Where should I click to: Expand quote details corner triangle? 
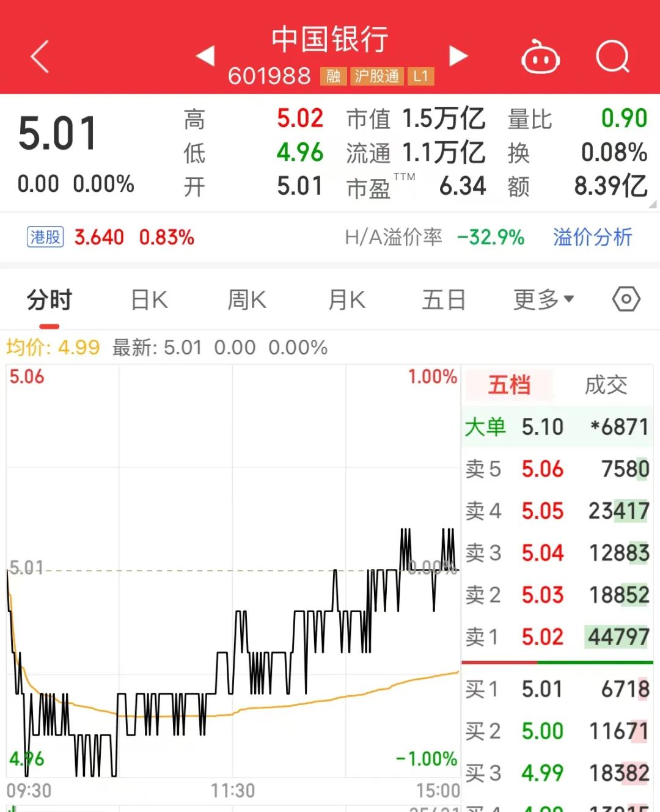652,205
